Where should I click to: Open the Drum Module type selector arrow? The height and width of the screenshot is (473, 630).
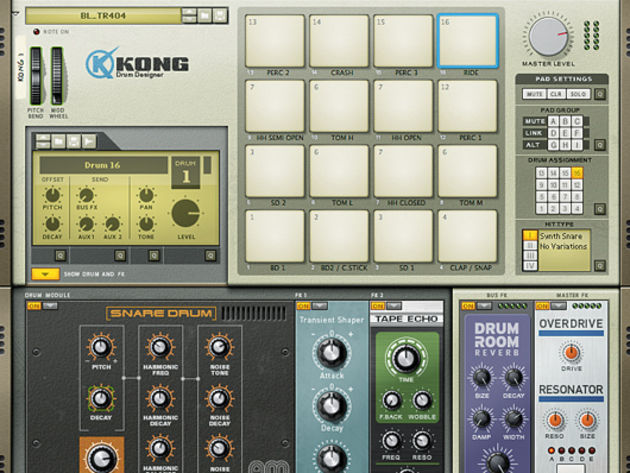point(50,306)
